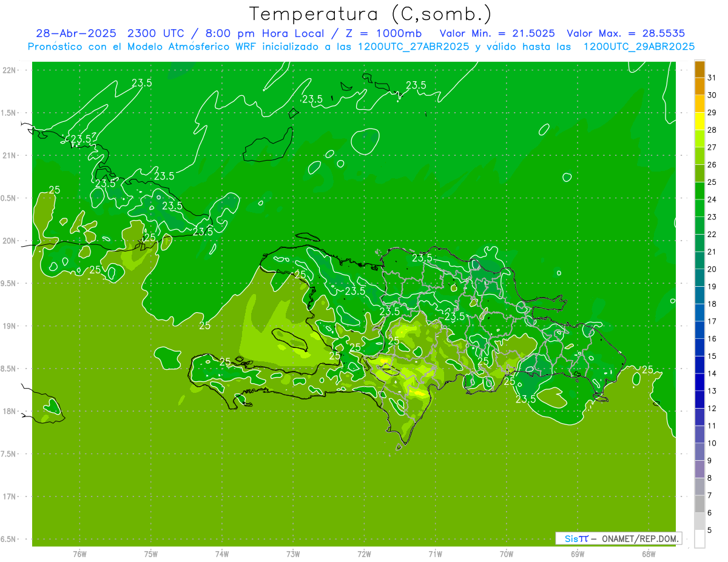
Task: Click the "69W" longitude axis label
Action: 578,554
